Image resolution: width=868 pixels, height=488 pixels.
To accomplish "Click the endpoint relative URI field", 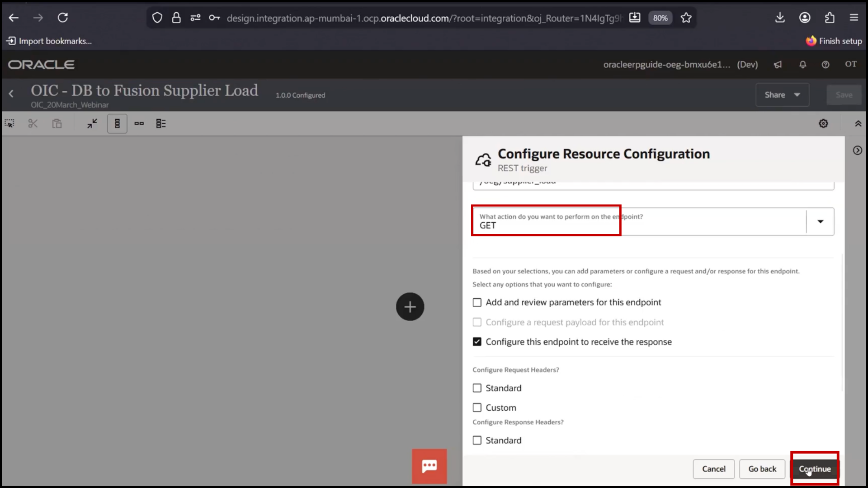I will click(x=653, y=184).
